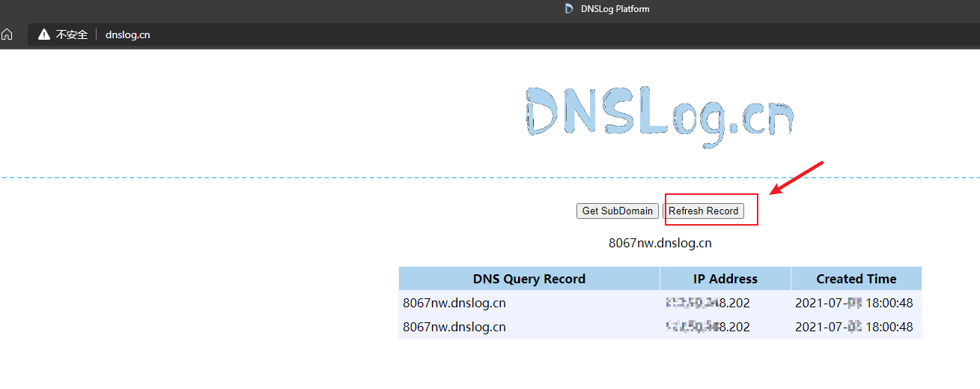Click the DNS Query Record column header
The image size is (980, 389).
(x=529, y=279)
